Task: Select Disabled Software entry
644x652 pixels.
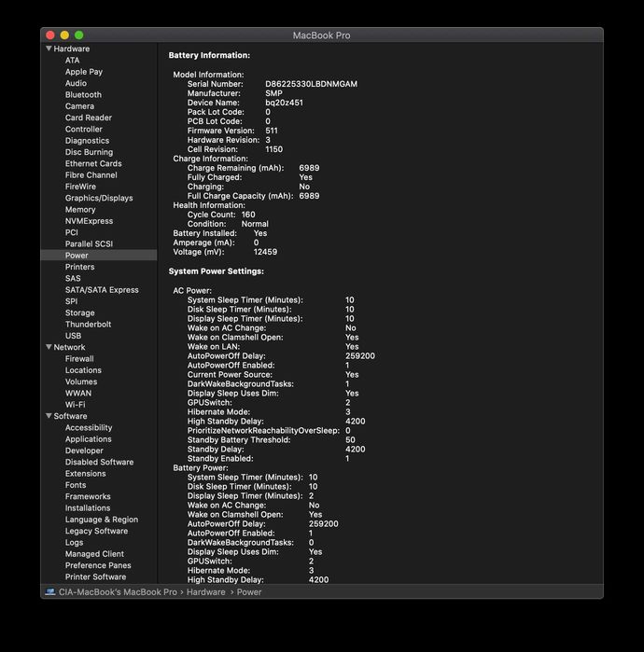Action: coord(100,462)
